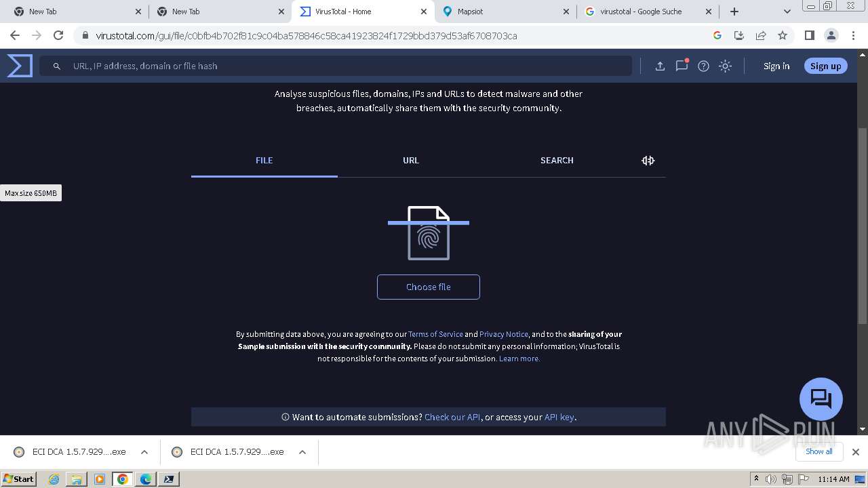Image resolution: width=868 pixels, height=488 pixels.
Task: Show hidden system tray icons
Action: [x=756, y=479]
